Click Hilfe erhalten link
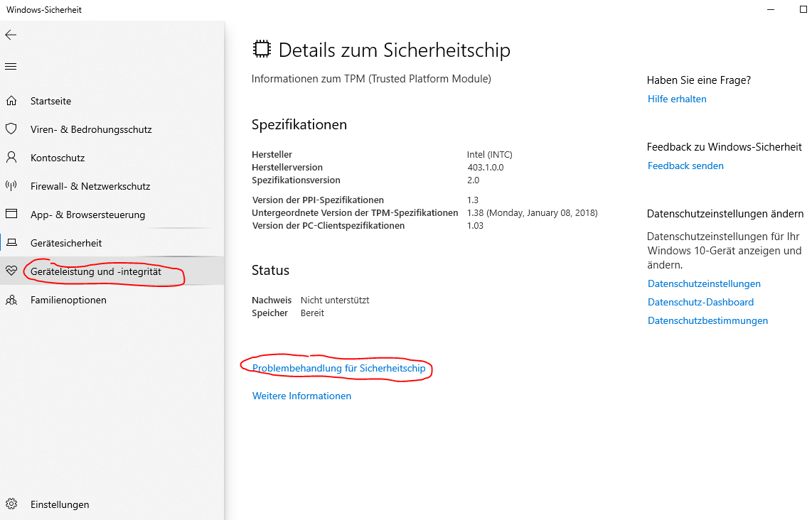 (x=677, y=99)
